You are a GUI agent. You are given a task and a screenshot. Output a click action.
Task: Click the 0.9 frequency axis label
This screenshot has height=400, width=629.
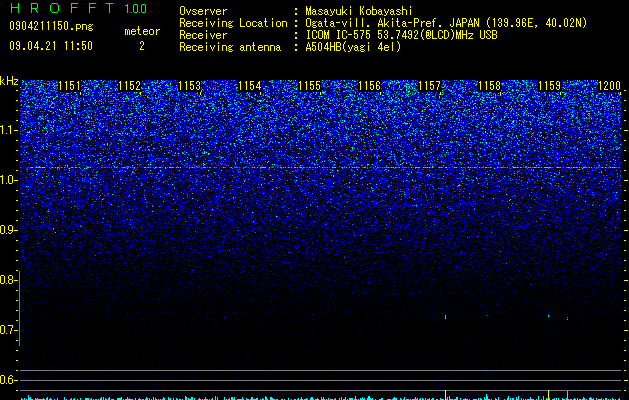[9, 230]
